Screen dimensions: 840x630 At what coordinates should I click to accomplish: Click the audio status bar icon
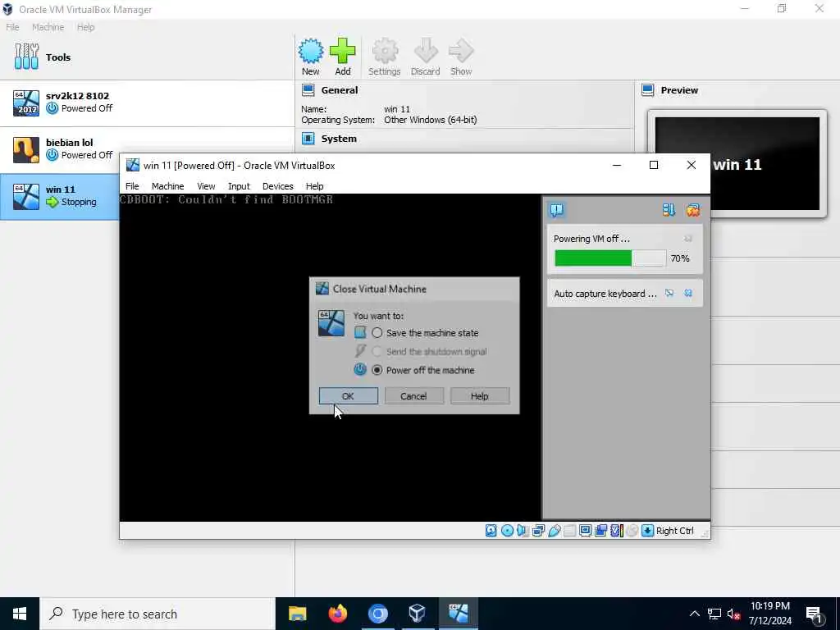click(x=523, y=531)
